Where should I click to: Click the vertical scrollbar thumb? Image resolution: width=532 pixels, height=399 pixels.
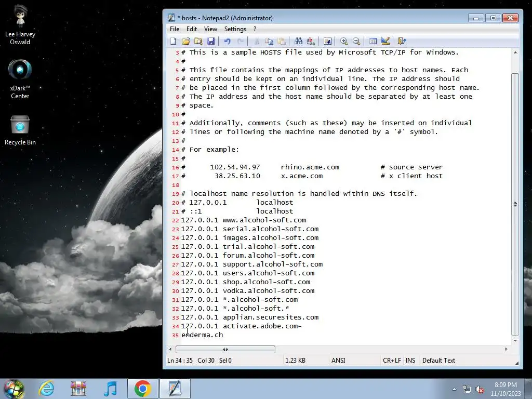(515, 204)
